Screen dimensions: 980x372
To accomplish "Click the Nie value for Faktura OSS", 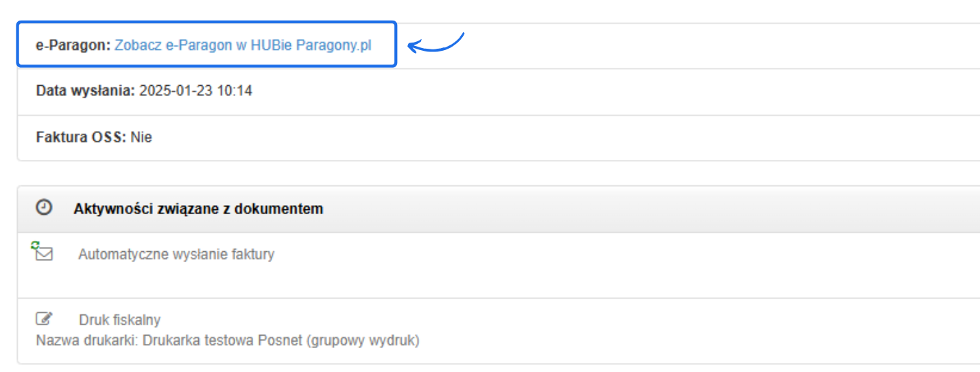I will click(x=141, y=137).
